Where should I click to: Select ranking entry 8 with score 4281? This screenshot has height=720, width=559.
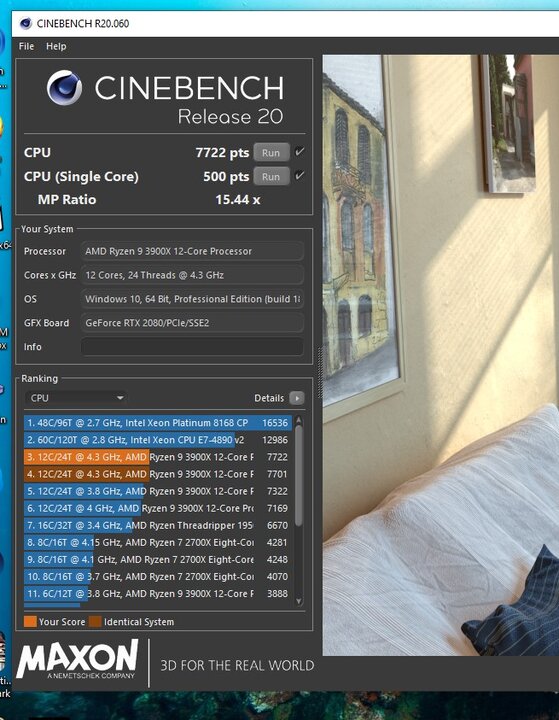pos(158,542)
